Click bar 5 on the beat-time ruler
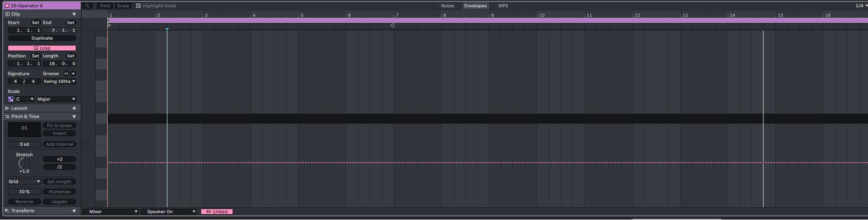This screenshot has width=868, height=220. click(301, 15)
